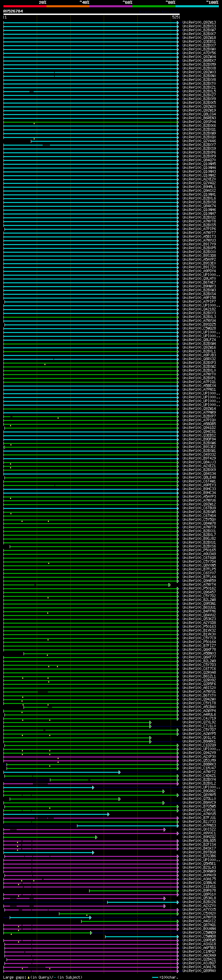Select hit UniRef100_B2BXY7
The width and height of the screenshot is (222, 980).
199,145
